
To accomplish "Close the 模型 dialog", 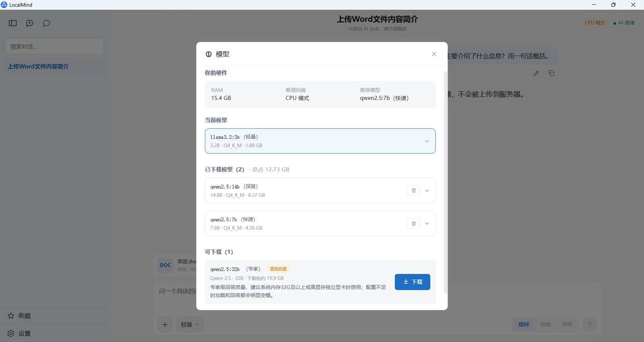I will tap(434, 54).
